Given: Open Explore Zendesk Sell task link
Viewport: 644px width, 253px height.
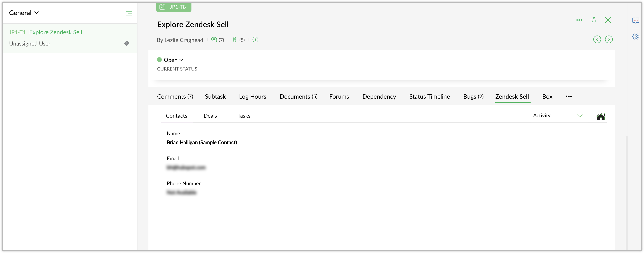Looking at the screenshot, I should [x=56, y=32].
